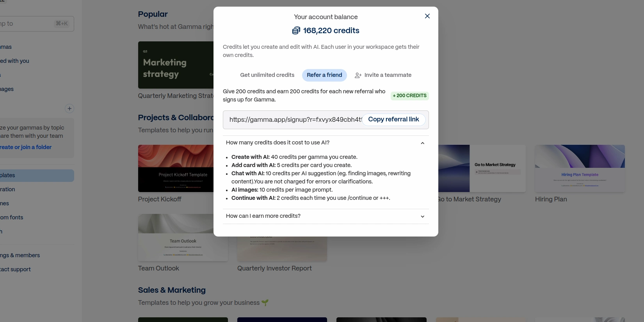The height and width of the screenshot is (322, 644).
Task: Click the +200 CREDITS badge
Action: [x=409, y=96]
